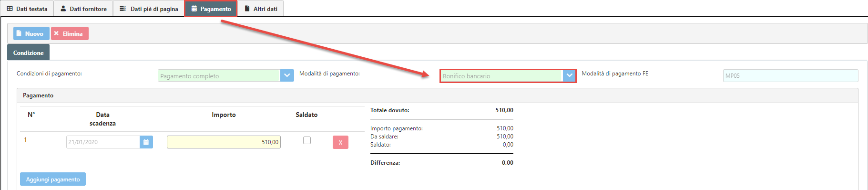The width and height of the screenshot is (868, 190).
Task: Click the X icon on Elimina button
Action: 56,33
